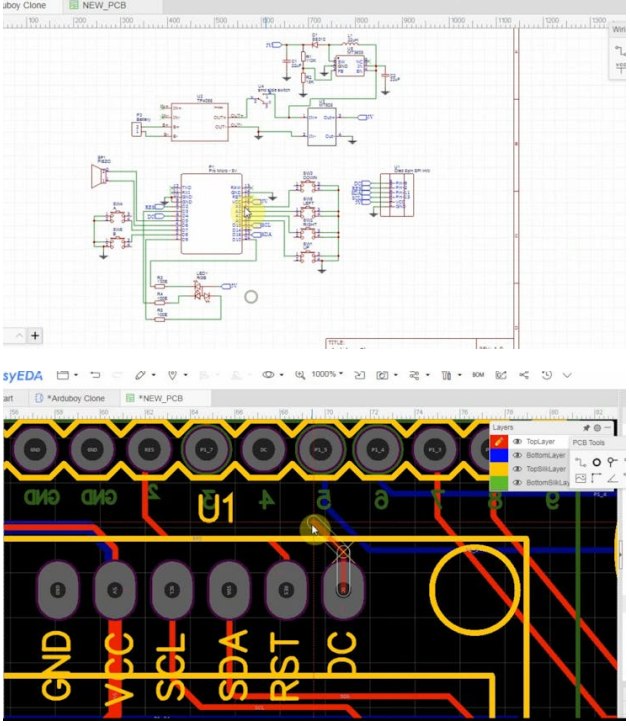Toggle BottomLayer visibility eye

tap(517, 454)
